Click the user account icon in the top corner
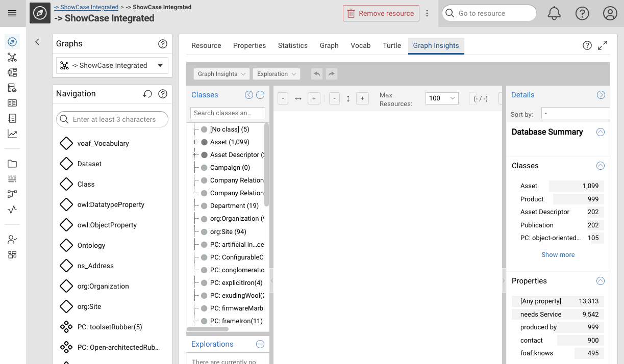The width and height of the screenshot is (624, 364). pyautogui.click(x=610, y=13)
